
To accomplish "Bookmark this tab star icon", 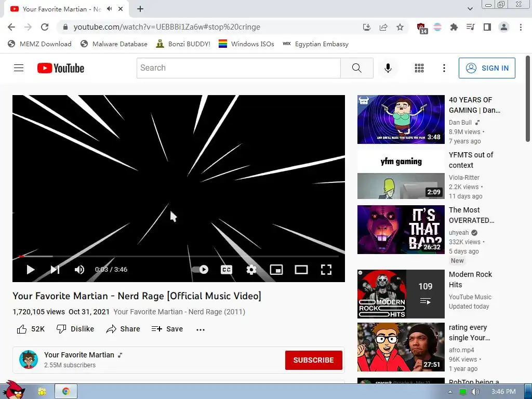I will pyautogui.click(x=400, y=27).
